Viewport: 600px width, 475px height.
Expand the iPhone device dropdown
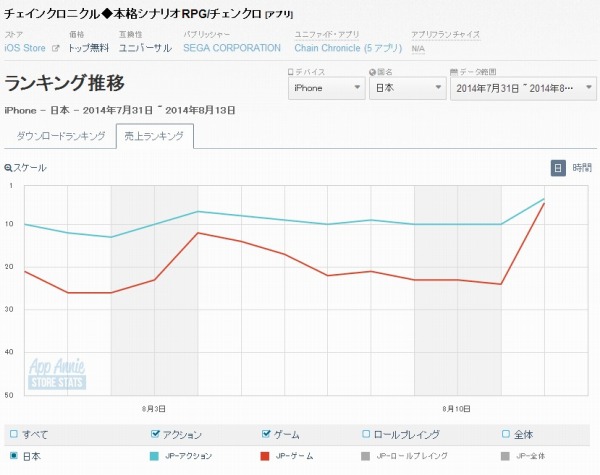point(327,88)
